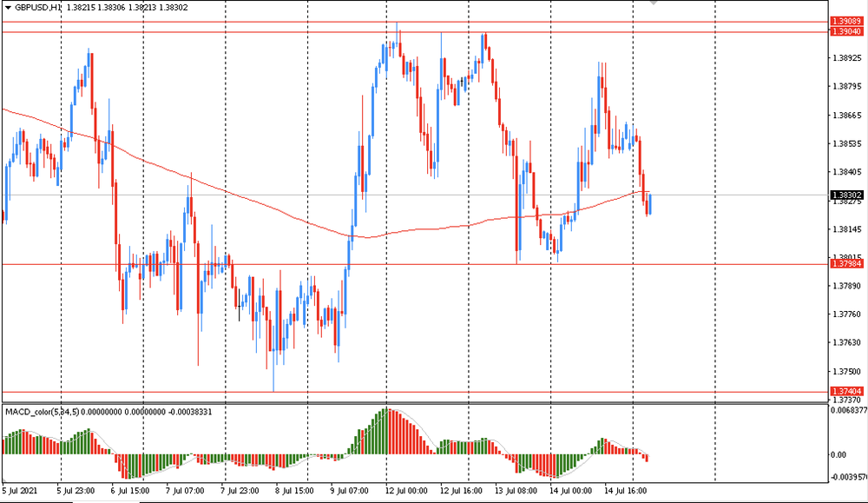Click the 1.38795 price axis label
This screenshot has width=868, height=503.
click(x=847, y=86)
